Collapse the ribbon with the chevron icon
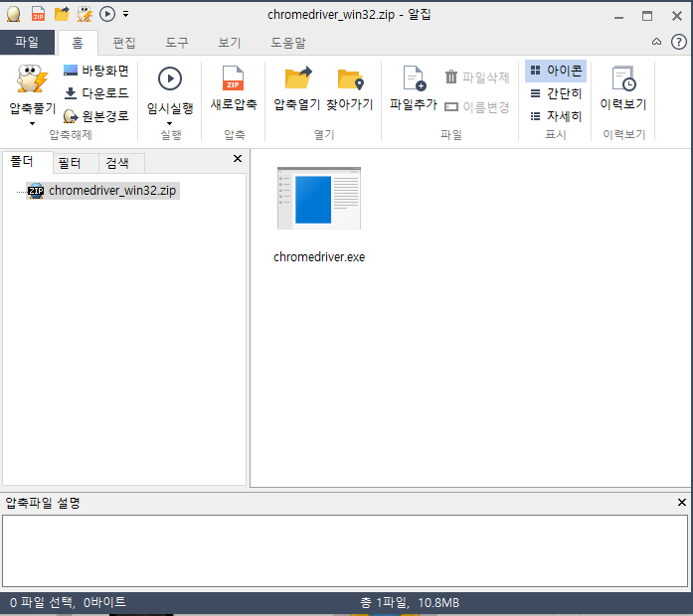 coord(657,42)
